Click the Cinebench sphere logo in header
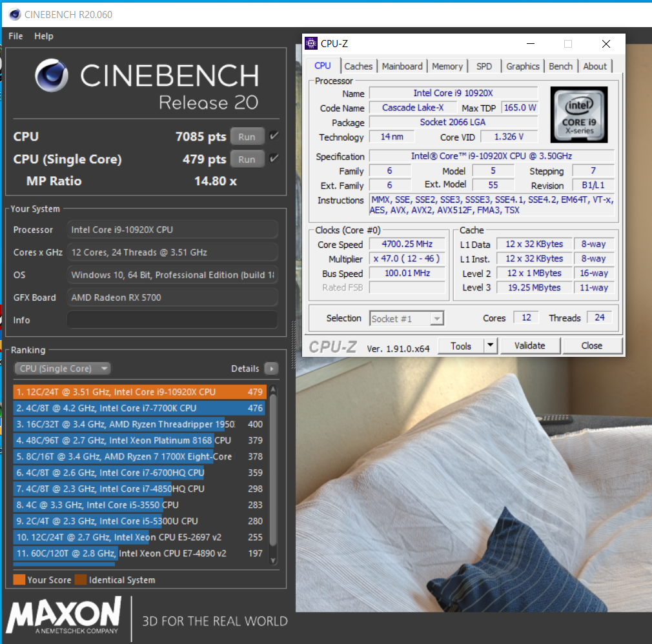The image size is (652, 644). point(52,75)
